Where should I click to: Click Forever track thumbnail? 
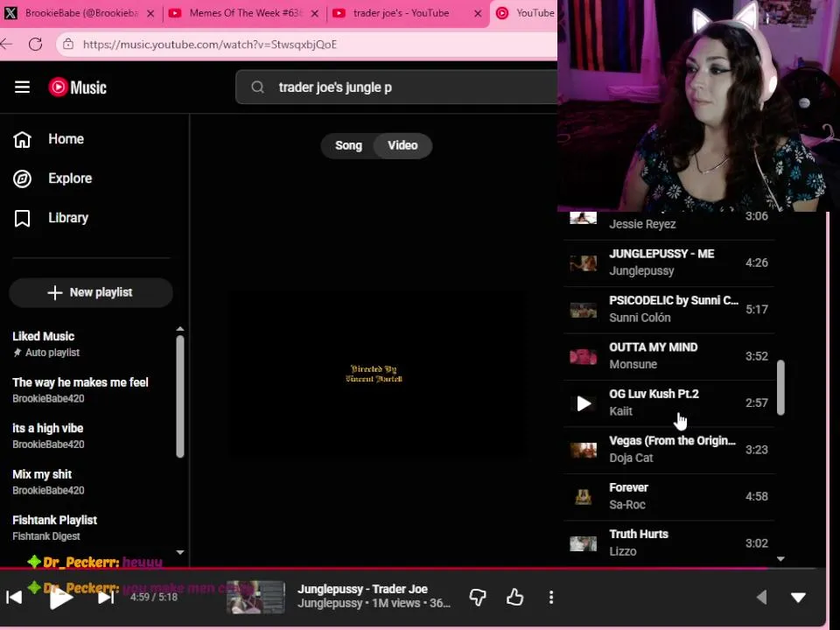point(583,497)
